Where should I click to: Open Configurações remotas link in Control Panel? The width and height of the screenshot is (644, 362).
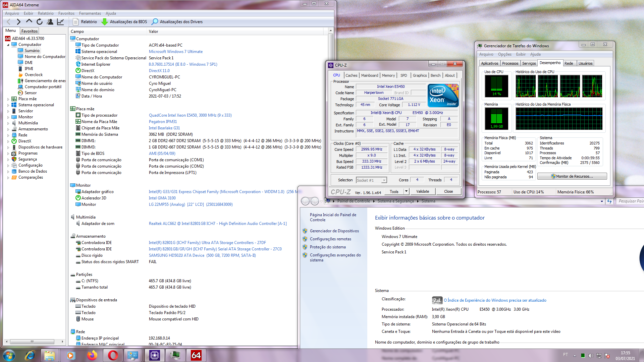[x=330, y=239]
